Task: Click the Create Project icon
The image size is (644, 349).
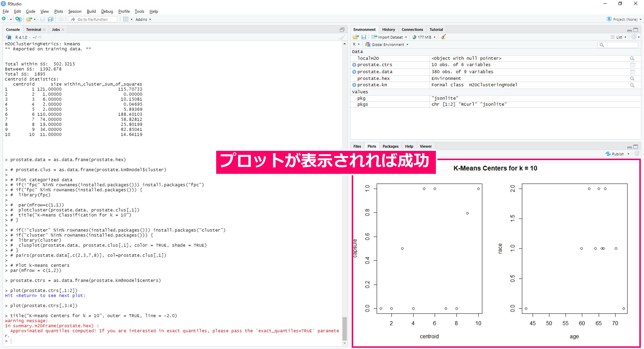Action: (x=18, y=19)
